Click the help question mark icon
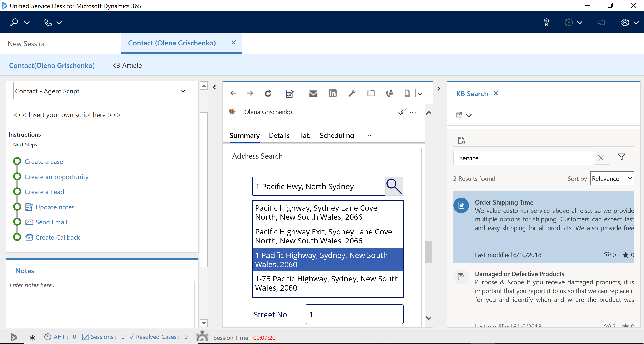 click(546, 23)
